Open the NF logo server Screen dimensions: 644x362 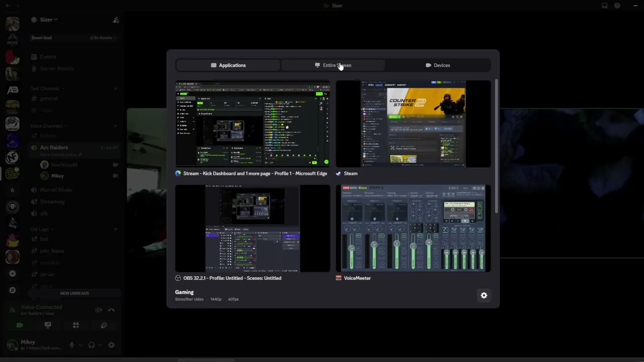tap(13, 157)
